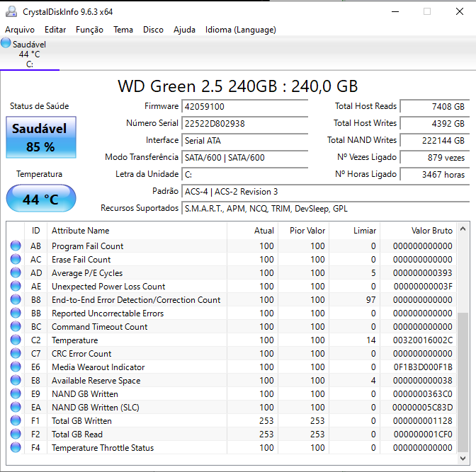Select the Average P/E Cycles attribute name

(87, 273)
